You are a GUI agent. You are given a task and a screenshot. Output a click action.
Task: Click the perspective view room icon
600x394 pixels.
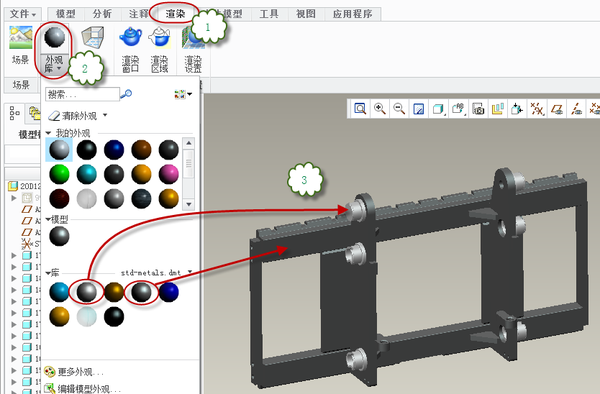tap(93, 37)
